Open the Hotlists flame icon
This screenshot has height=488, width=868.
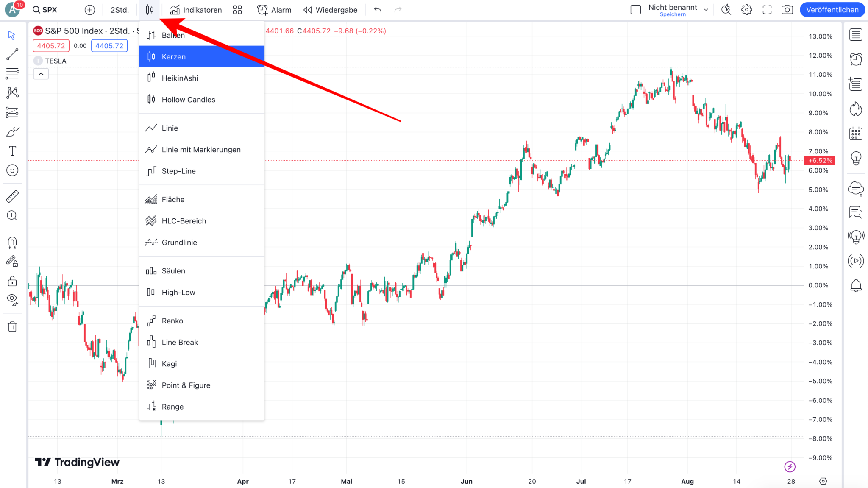(x=856, y=109)
